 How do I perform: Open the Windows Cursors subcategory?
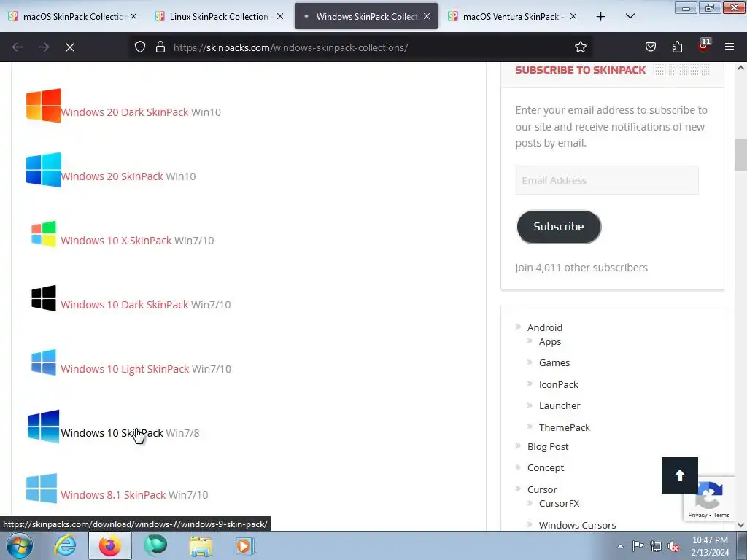point(578,525)
